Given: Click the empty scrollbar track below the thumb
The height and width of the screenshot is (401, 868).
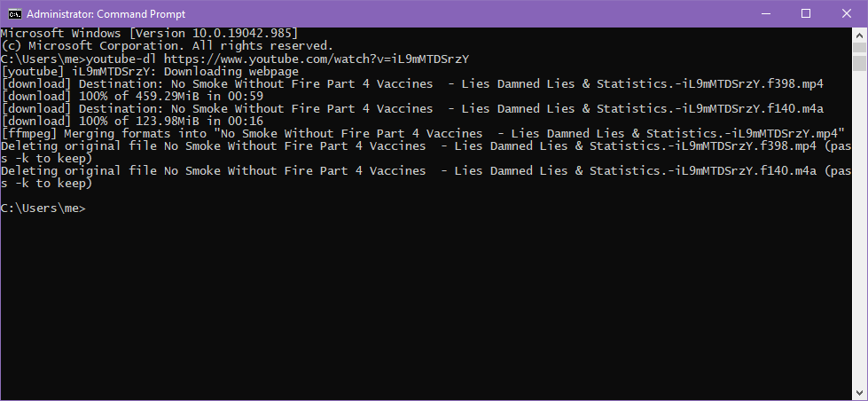Looking at the screenshot, I should [x=859, y=229].
